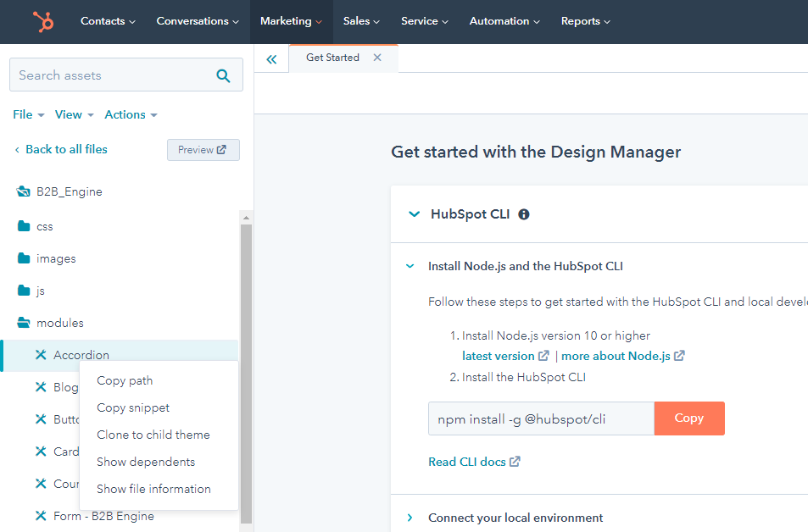The height and width of the screenshot is (532, 808).
Task: Click external-link icon beside Read CLI docs
Action: 515,462
